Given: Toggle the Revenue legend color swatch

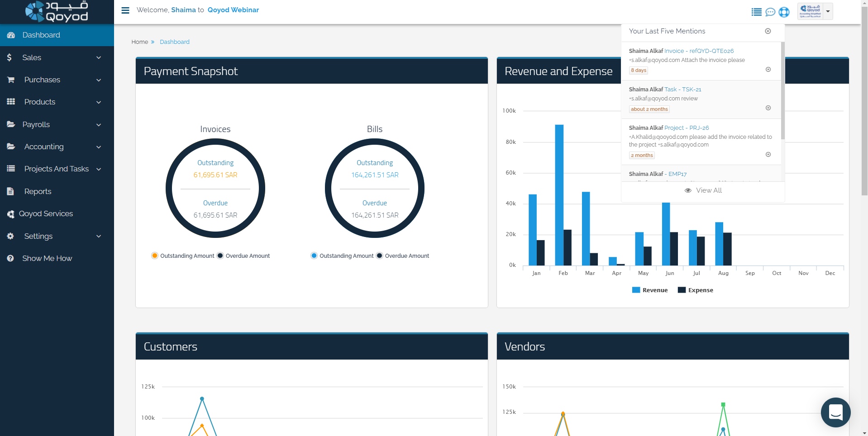Looking at the screenshot, I should [x=636, y=290].
